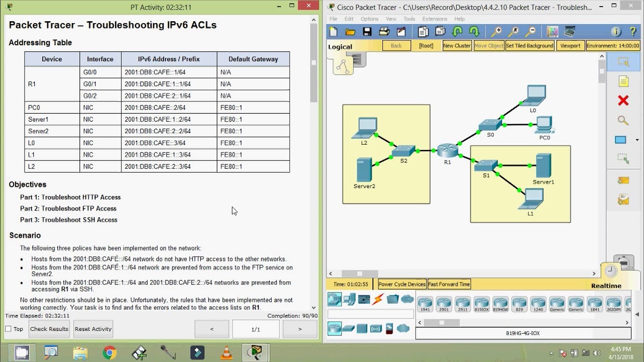Click PC0 in the workspace
Screen dimensions: 644x362
pyautogui.click(x=545, y=125)
